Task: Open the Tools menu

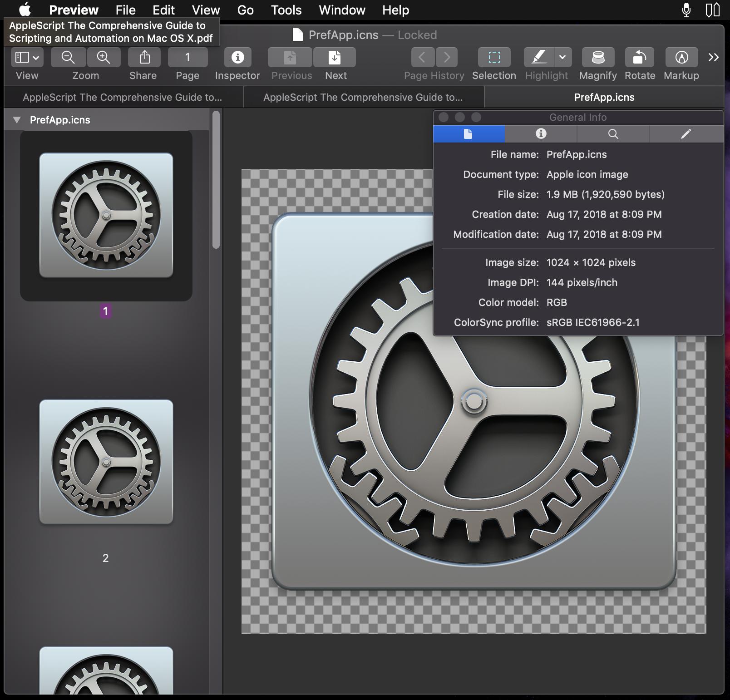Action: [286, 10]
